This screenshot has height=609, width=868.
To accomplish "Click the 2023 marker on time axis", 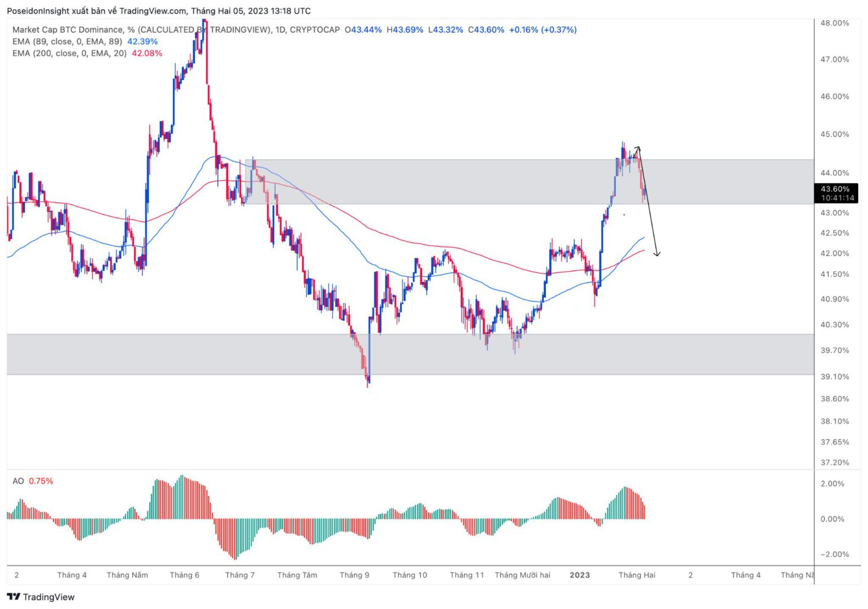I will (579, 575).
